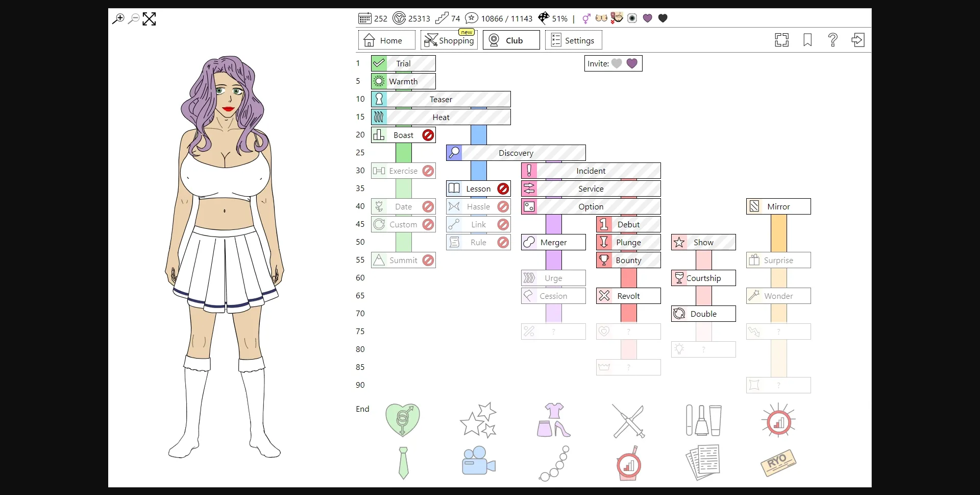Click the zoom in magnifier above the character
This screenshot has height=495, width=980.
[118, 19]
